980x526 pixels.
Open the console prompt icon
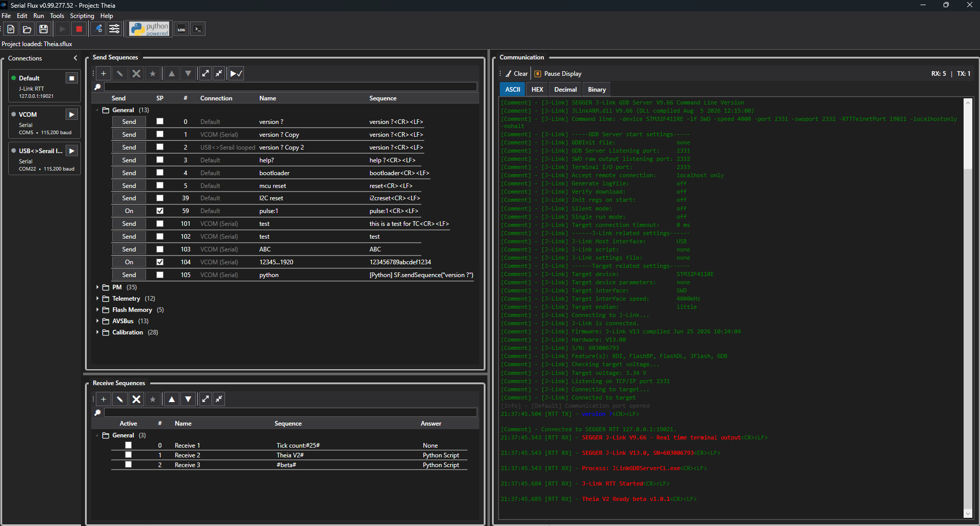[198, 29]
